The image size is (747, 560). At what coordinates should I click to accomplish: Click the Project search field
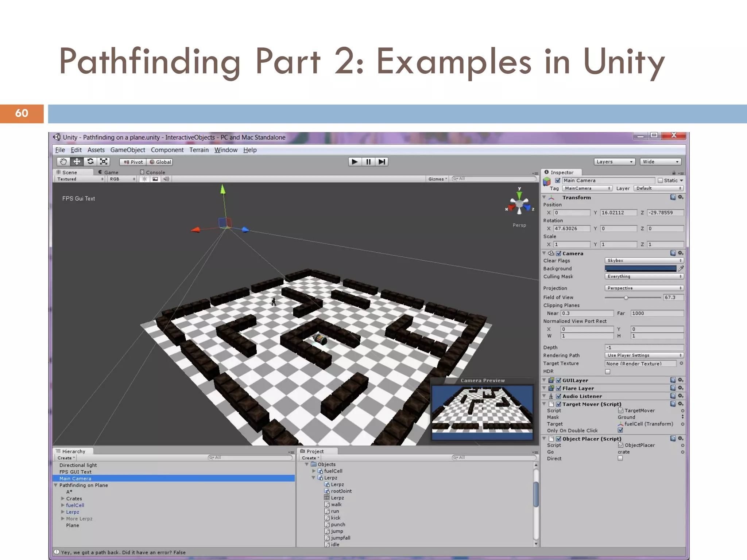[494, 458]
